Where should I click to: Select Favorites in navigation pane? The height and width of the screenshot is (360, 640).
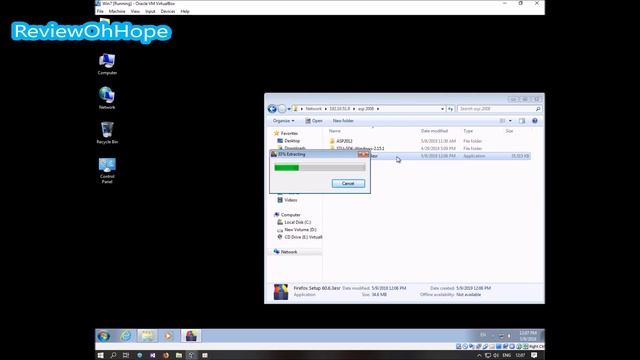pyautogui.click(x=286, y=133)
